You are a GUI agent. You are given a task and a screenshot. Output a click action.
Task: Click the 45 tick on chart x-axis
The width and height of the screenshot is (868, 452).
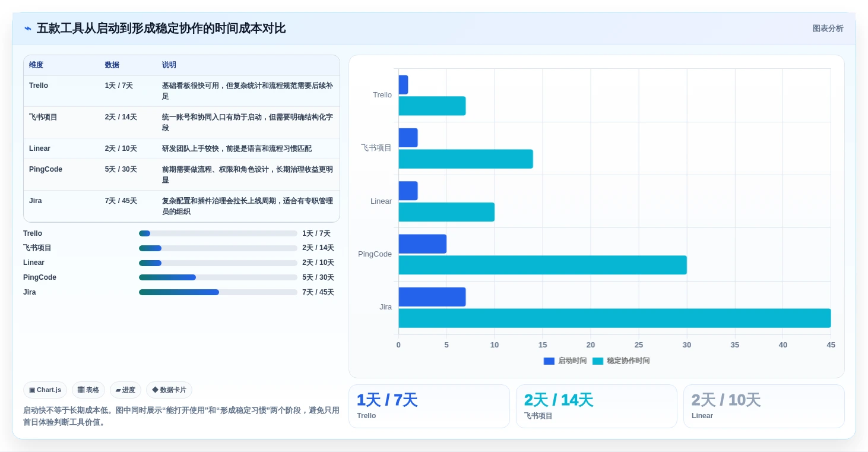tap(831, 345)
